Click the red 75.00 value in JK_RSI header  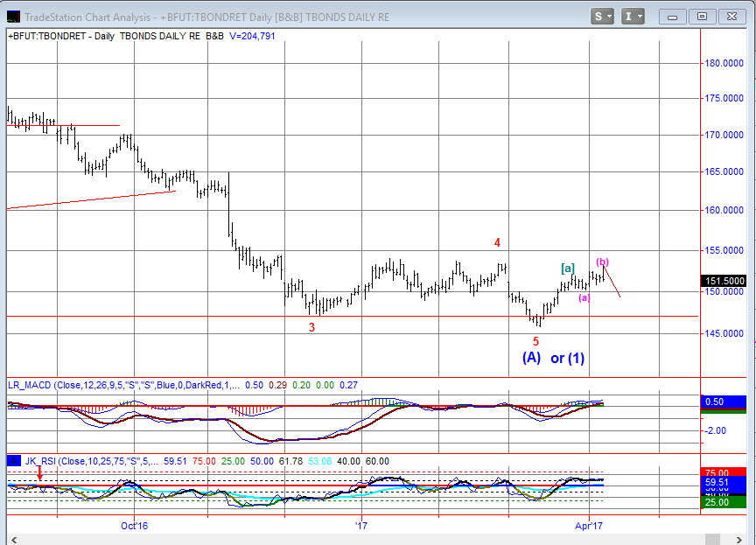204,461
